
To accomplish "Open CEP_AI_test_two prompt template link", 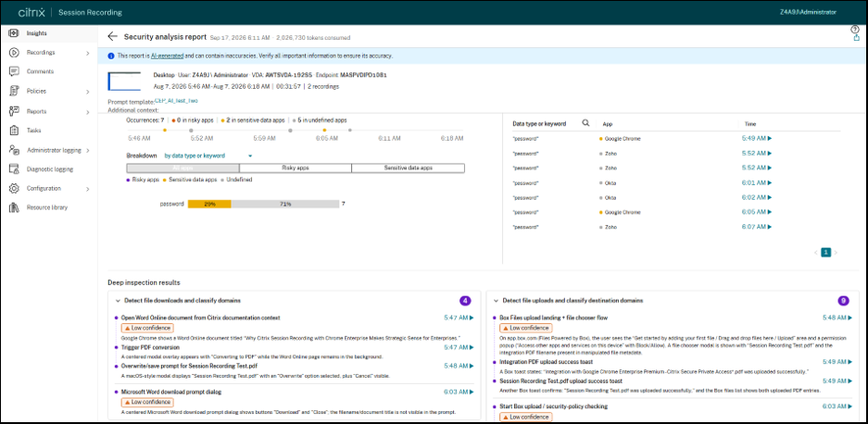I will 176,101.
